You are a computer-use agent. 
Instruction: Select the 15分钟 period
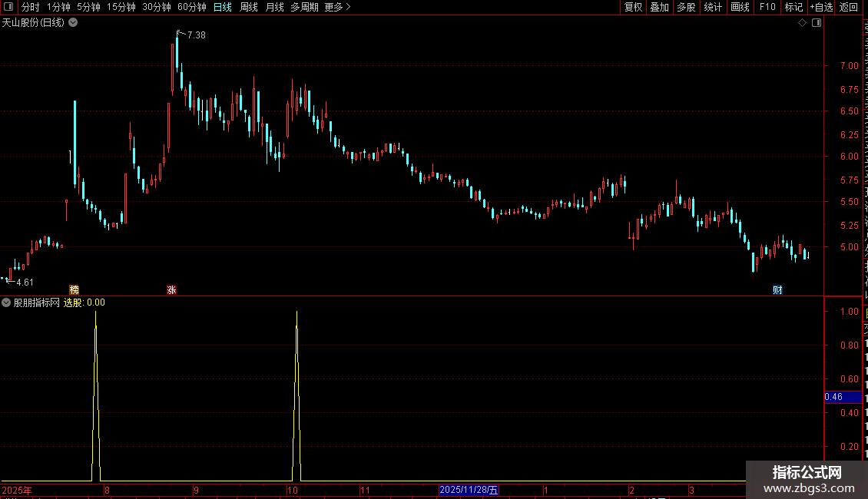tap(121, 7)
